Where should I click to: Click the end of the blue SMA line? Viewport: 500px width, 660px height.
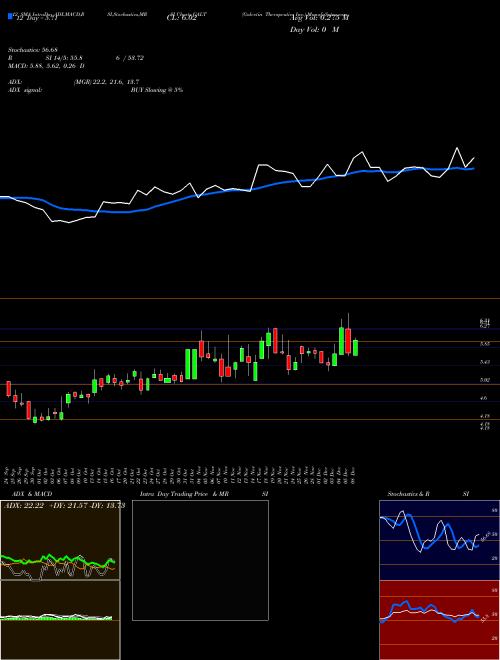tap(473, 168)
